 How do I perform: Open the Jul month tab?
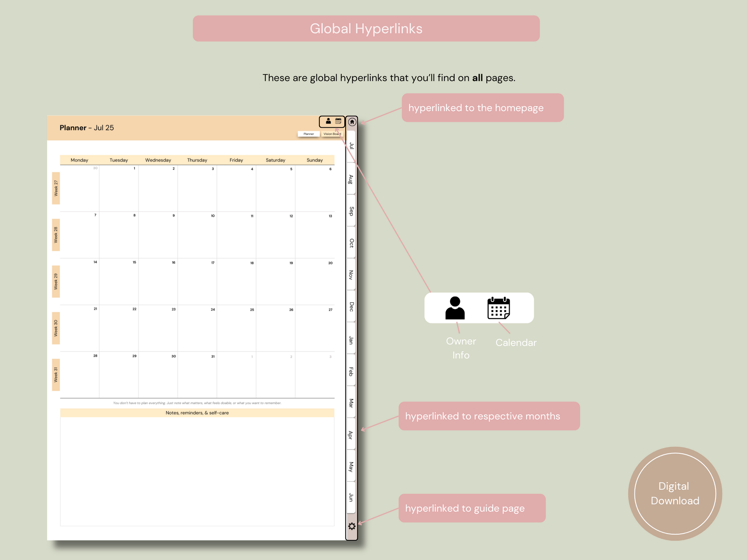coord(351,146)
